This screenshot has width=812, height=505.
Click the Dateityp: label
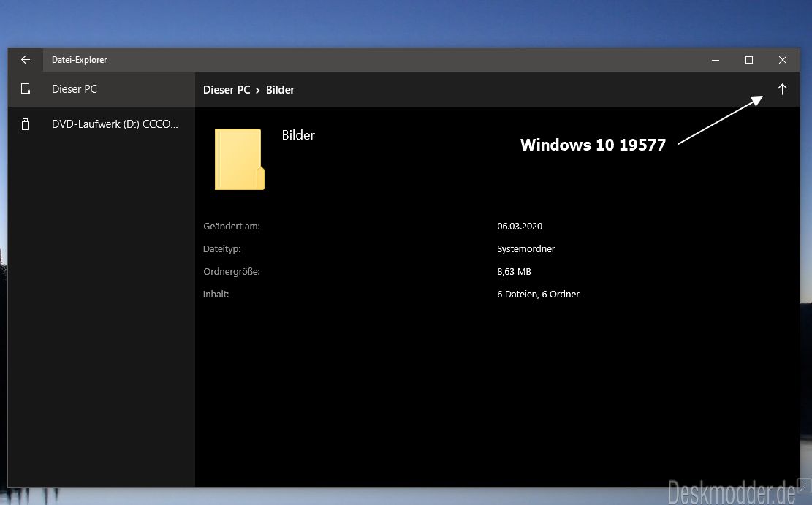(x=221, y=249)
